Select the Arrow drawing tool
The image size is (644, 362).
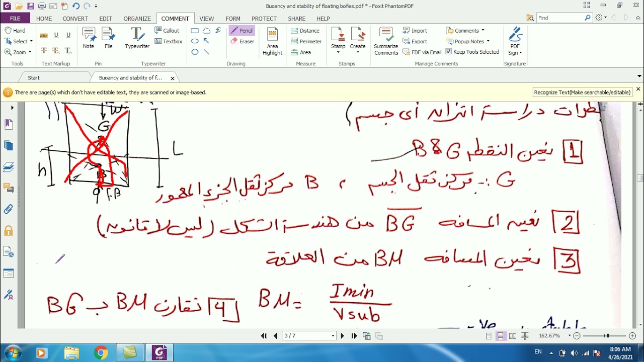[x=206, y=41]
